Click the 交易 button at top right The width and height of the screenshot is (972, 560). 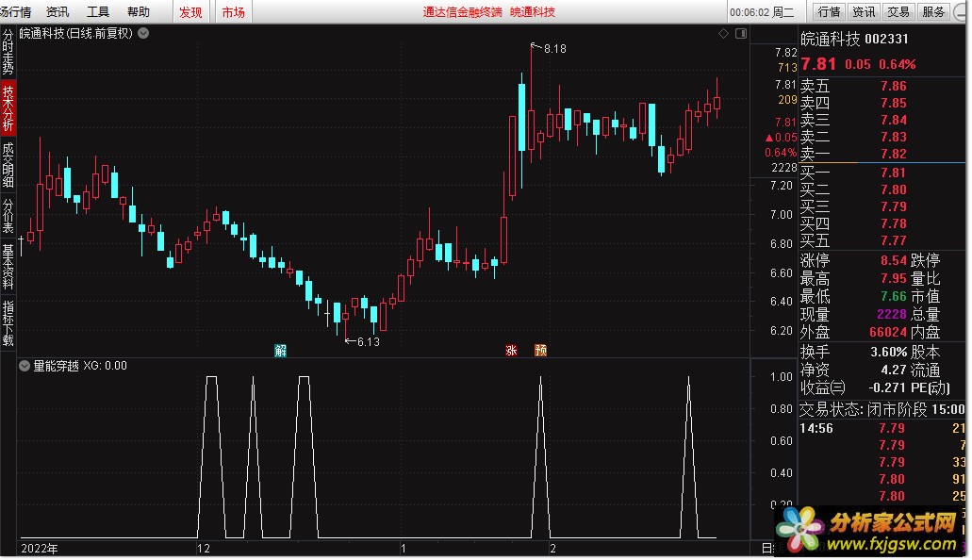[x=898, y=11]
